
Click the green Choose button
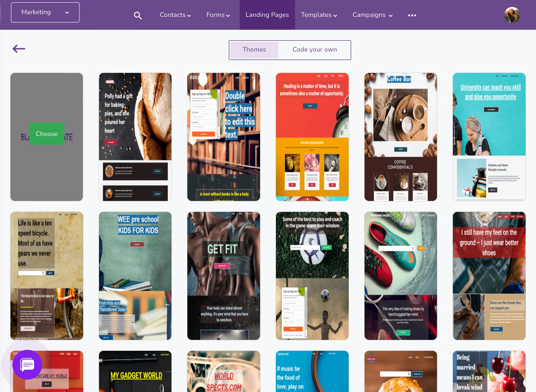(47, 134)
